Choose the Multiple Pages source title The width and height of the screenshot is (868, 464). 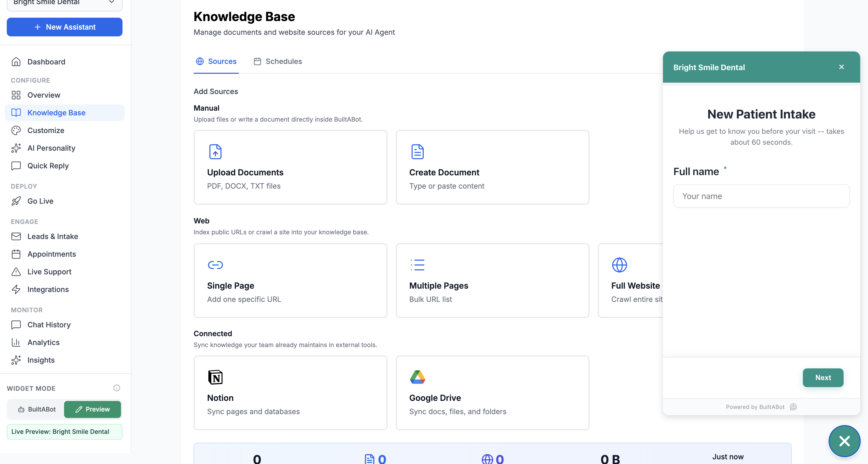click(438, 286)
